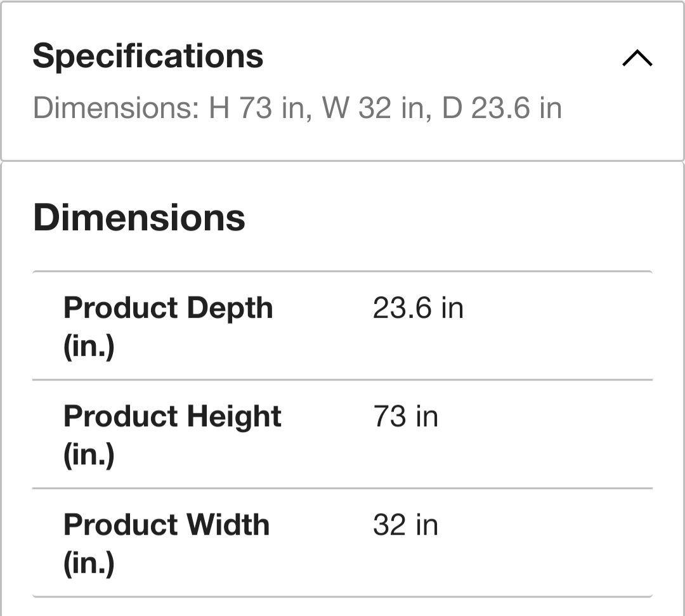Collapse the Specifications section with the chevron
The image size is (685, 616).
[x=637, y=58]
